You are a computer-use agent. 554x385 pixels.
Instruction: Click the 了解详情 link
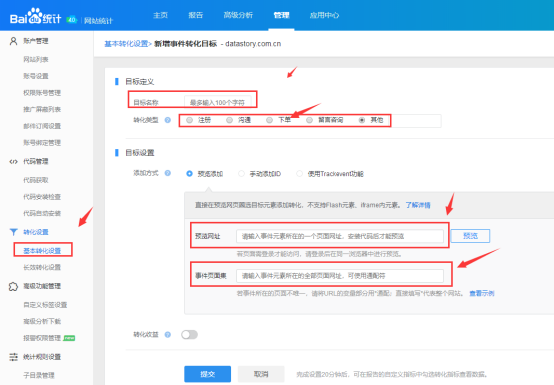point(418,205)
